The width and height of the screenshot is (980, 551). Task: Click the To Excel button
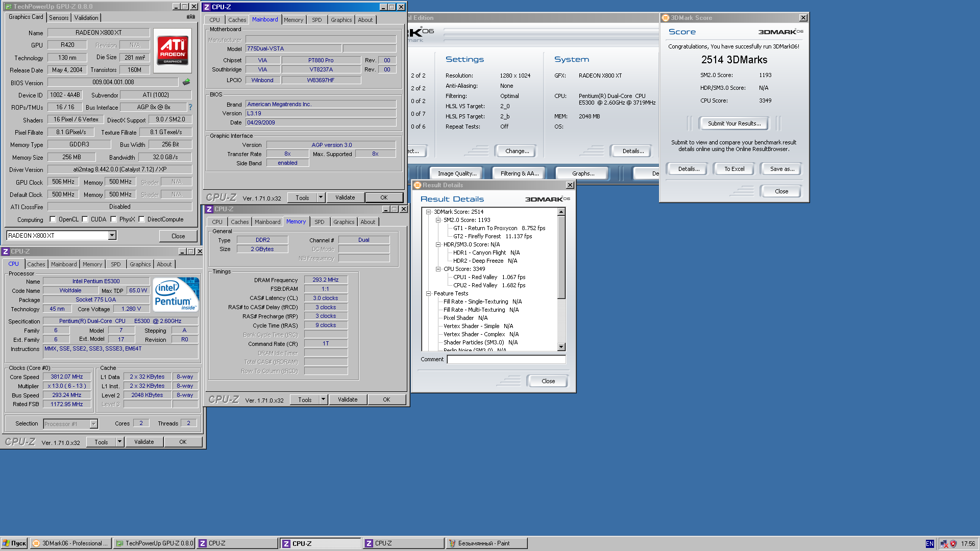734,169
